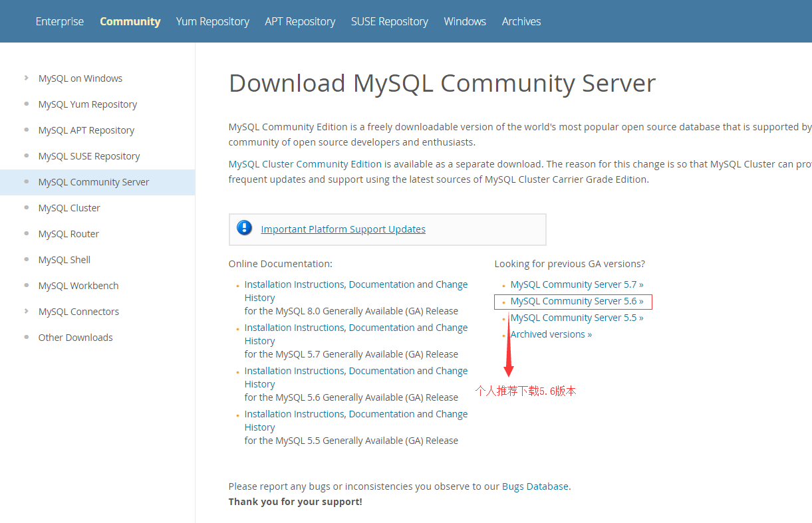Open MySQL Shell from the sidebar
This screenshot has height=523, width=812.
(65, 260)
